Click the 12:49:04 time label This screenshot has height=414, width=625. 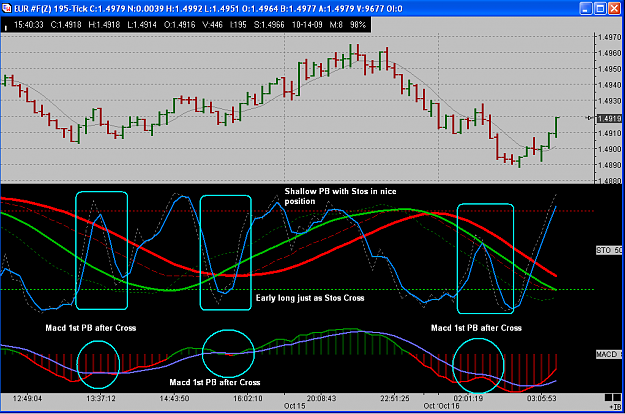(27, 398)
